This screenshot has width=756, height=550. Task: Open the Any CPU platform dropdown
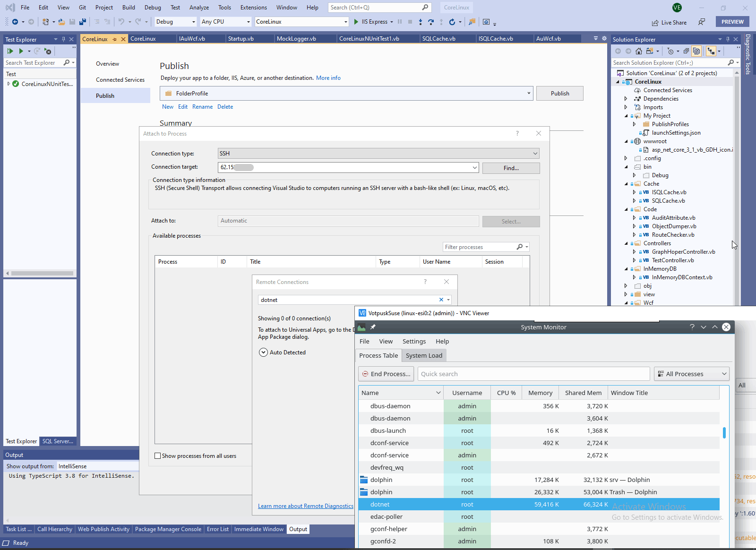249,22
